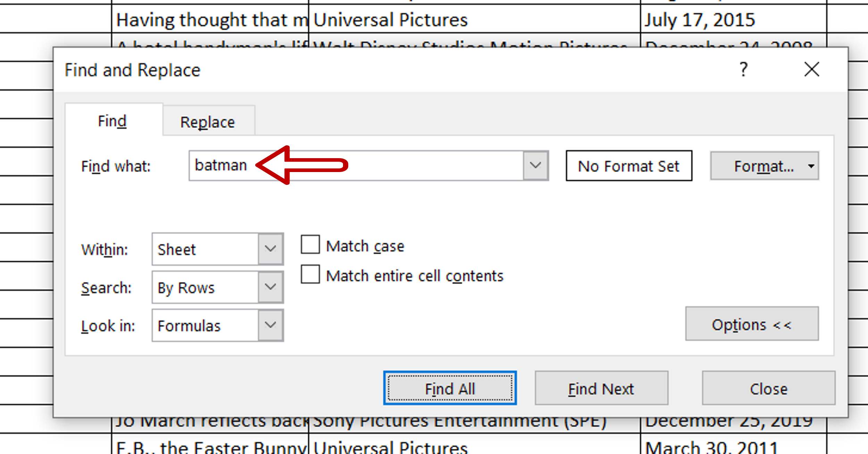
Task: Enable Match entire cell contents checkbox
Action: pos(310,276)
